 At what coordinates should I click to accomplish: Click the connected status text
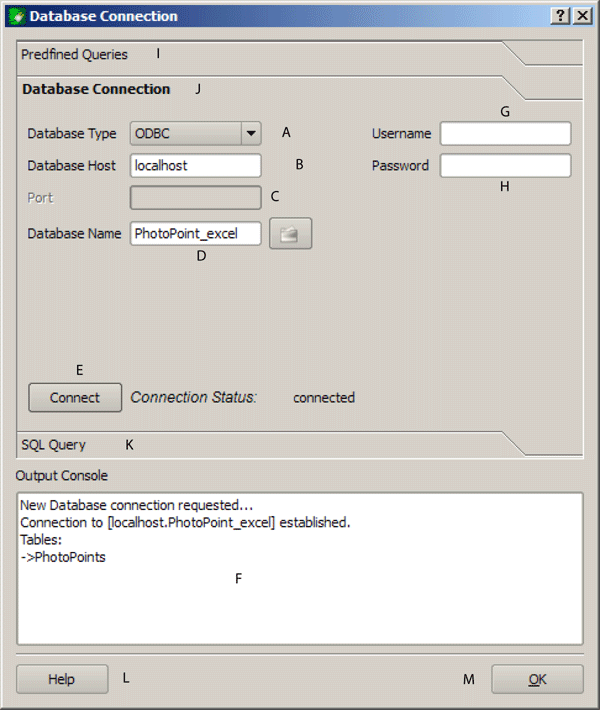(x=324, y=398)
